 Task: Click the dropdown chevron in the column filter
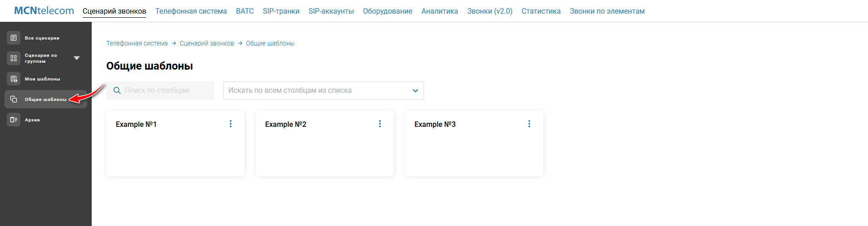pyautogui.click(x=415, y=90)
